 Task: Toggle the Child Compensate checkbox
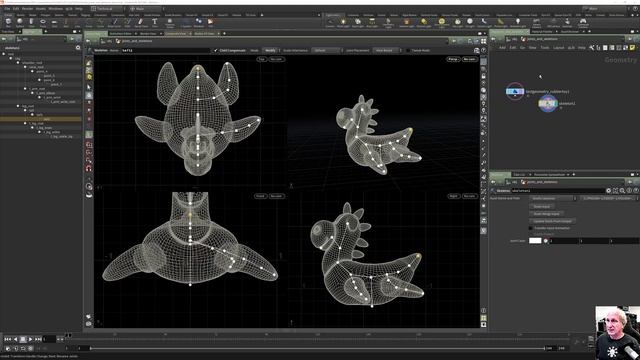point(216,50)
